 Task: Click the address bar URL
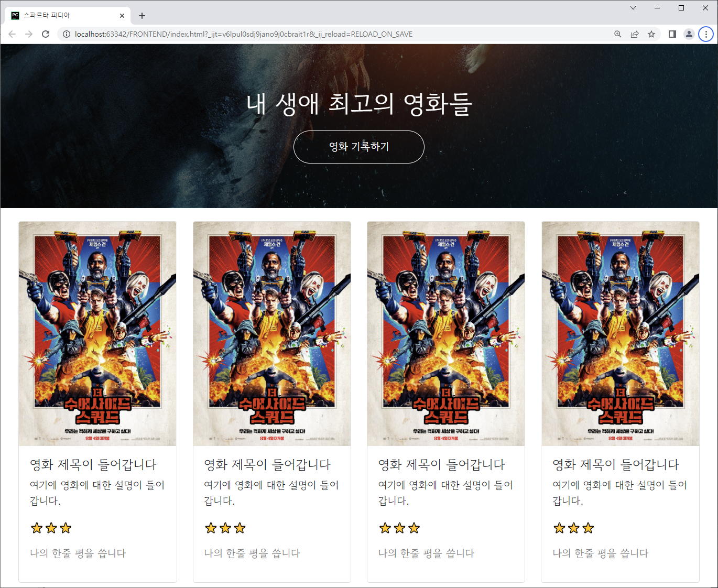[x=244, y=34]
